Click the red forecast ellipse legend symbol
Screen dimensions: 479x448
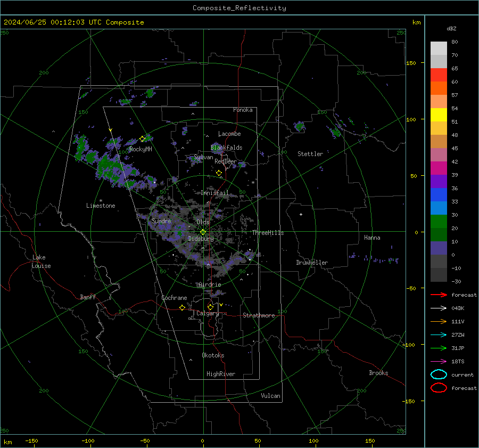(x=439, y=388)
